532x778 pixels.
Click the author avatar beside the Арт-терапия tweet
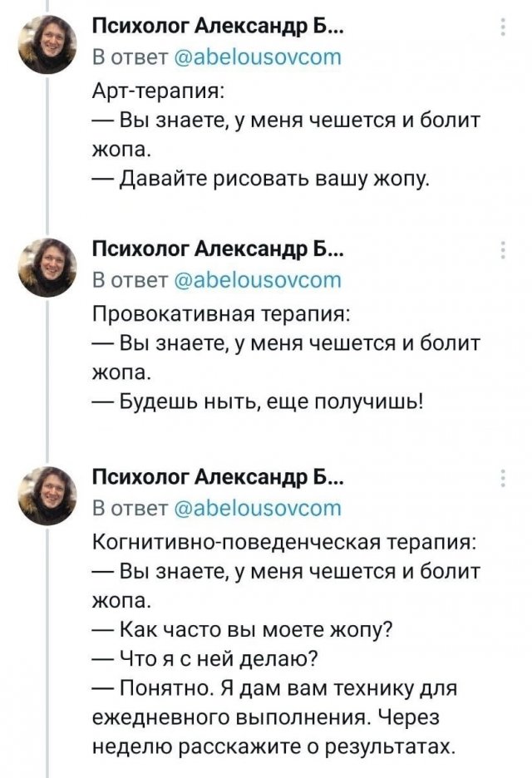[47, 46]
